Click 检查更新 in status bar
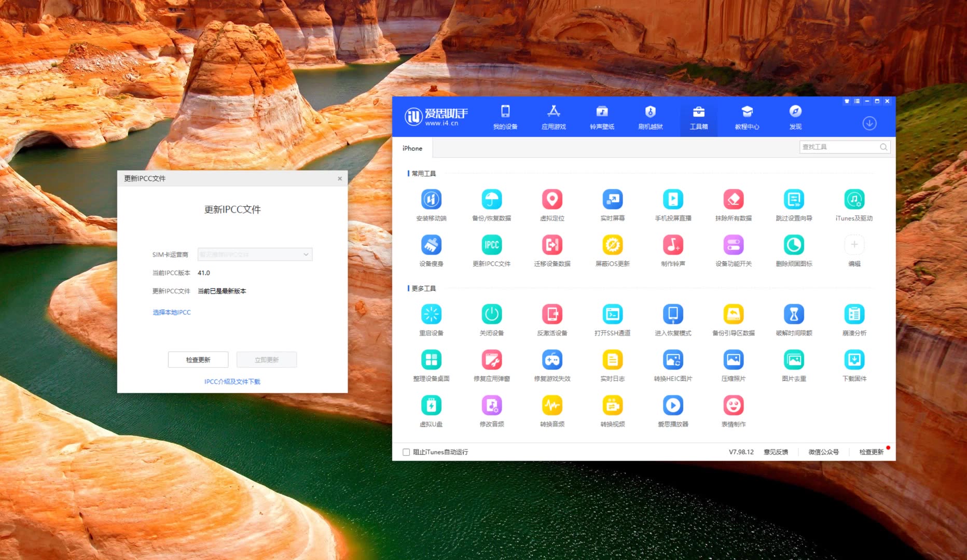Screen dimensions: 967x560 (x=871, y=452)
